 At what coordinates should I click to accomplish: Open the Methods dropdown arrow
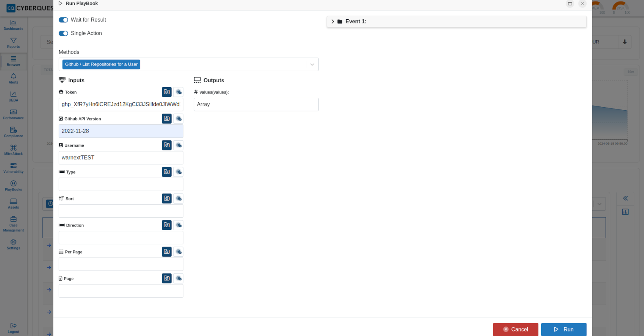tap(312, 64)
